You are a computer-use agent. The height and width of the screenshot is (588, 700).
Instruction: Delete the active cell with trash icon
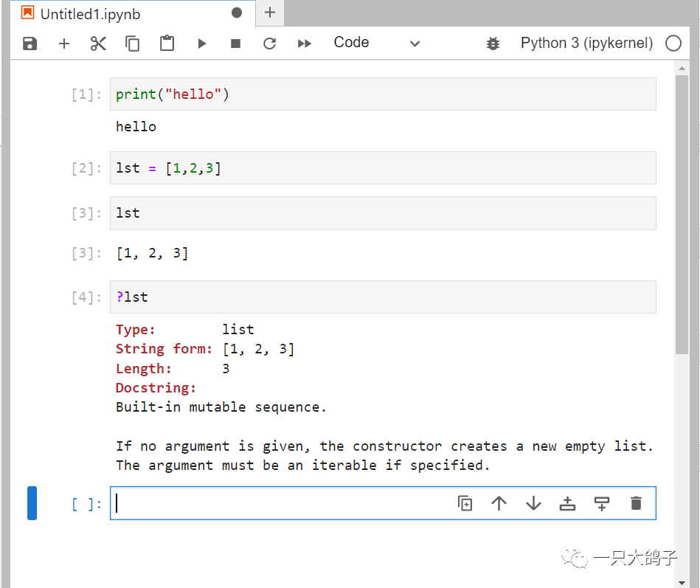point(637,503)
